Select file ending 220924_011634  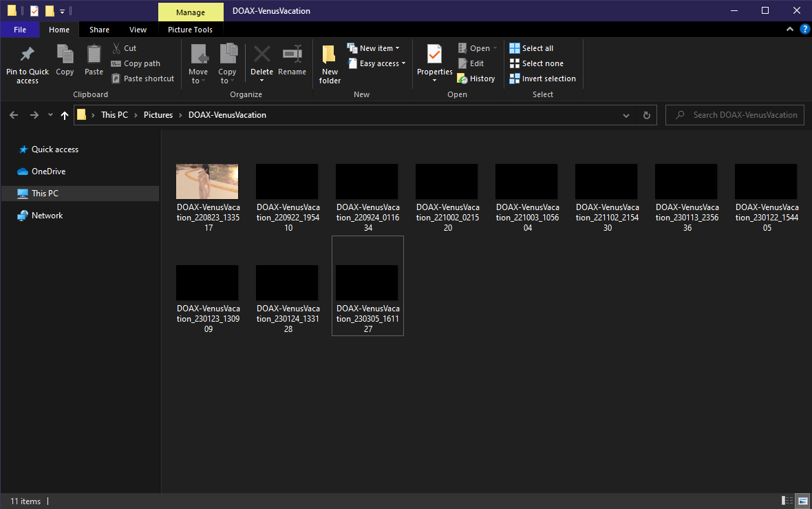[x=367, y=198]
